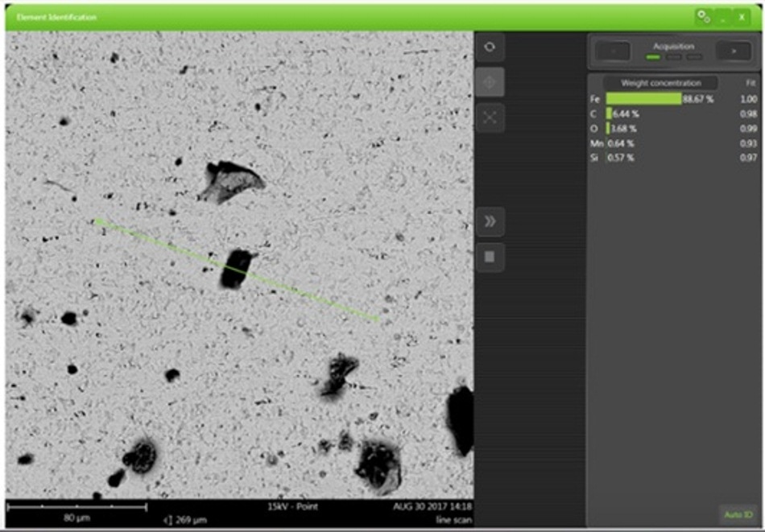Select the Fe element label

click(x=594, y=99)
